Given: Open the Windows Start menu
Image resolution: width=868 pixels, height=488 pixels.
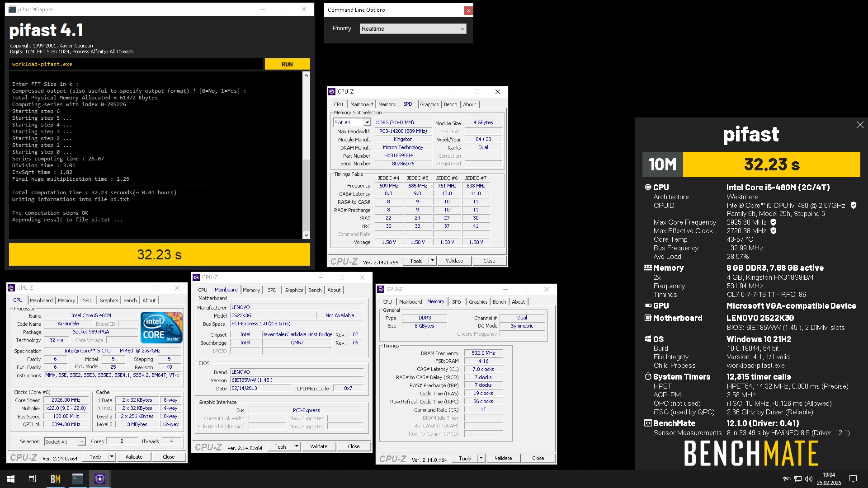Looking at the screenshot, I should point(11,479).
